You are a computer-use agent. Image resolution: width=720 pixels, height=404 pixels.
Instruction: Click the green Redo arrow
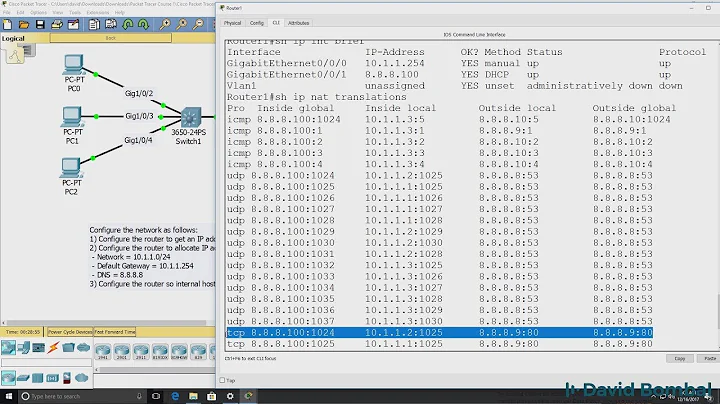point(144,24)
